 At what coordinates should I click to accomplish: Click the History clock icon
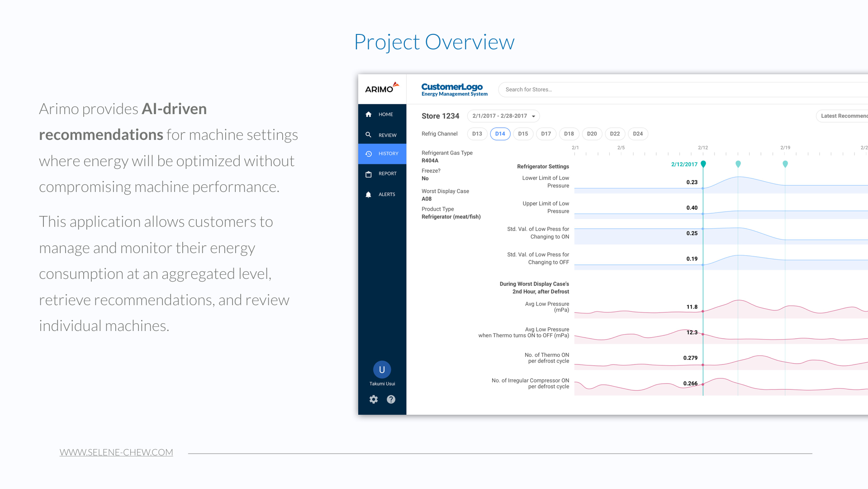[x=369, y=154]
